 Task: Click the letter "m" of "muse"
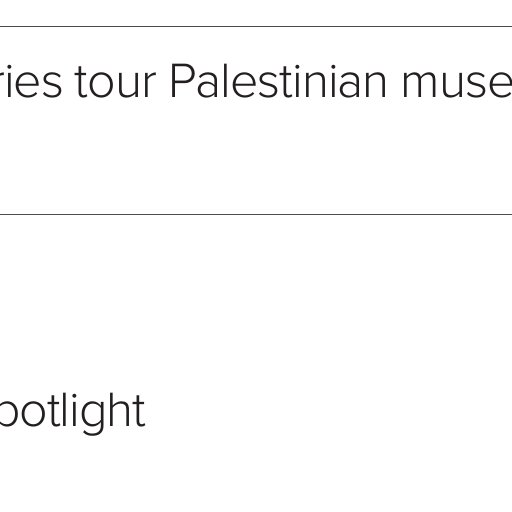click(421, 85)
